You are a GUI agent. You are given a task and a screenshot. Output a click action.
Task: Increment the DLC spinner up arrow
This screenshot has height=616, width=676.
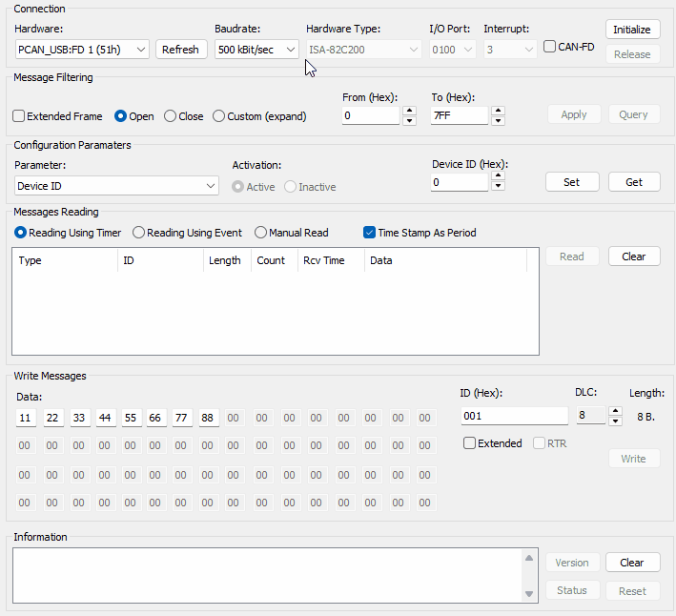coord(615,411)
